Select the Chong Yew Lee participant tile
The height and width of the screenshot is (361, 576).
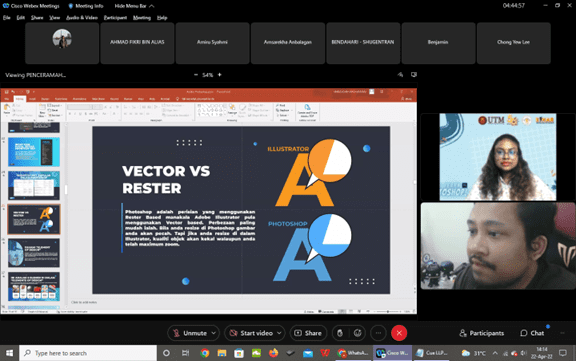[514, 43]
